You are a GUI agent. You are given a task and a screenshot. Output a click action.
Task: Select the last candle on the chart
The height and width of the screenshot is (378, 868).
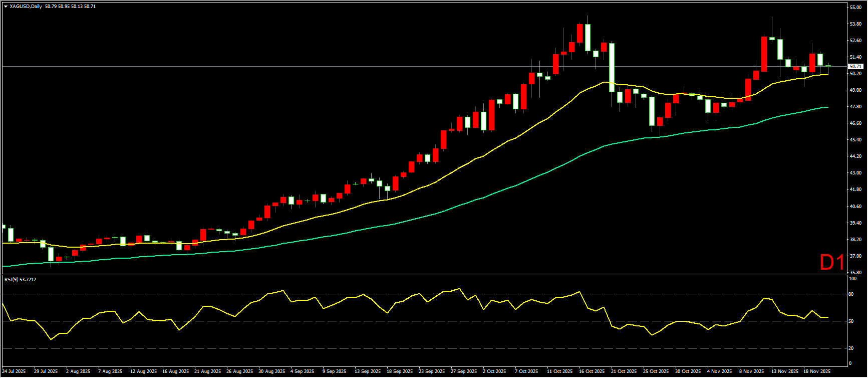(x=828, y=66)
